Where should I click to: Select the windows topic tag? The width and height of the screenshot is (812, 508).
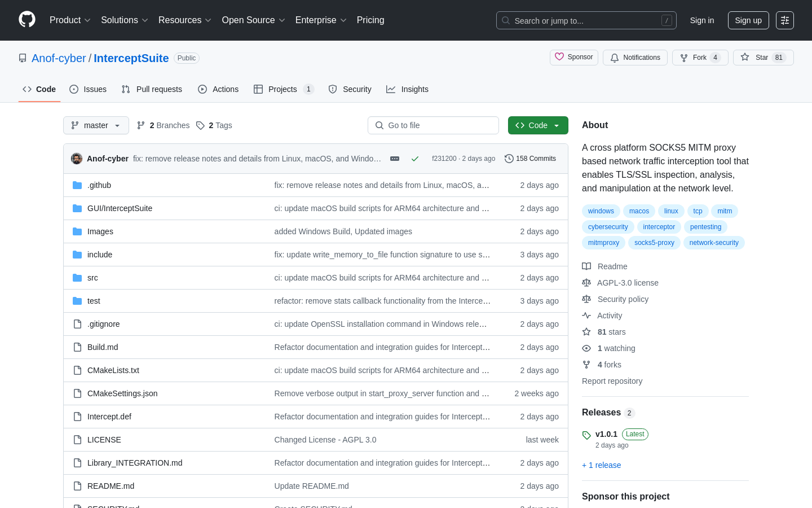(x=601, y=211)
